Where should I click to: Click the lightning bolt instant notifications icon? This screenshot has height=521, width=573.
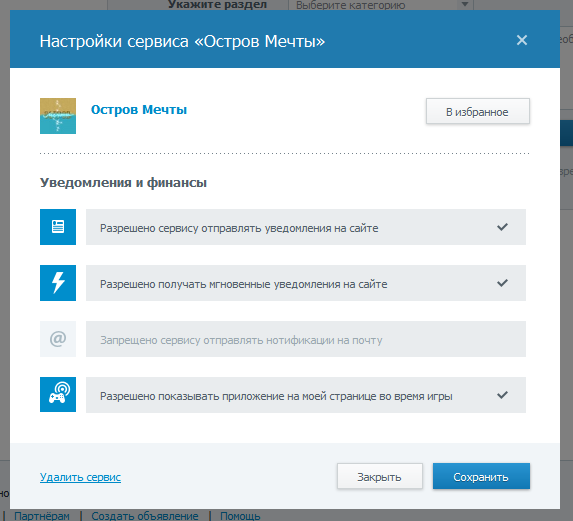pos(58,283)
